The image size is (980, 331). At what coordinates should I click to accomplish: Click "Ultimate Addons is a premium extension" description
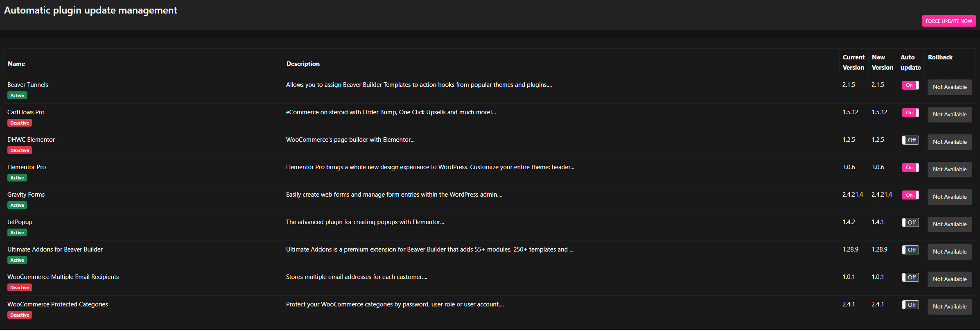(x=430, y=249)
